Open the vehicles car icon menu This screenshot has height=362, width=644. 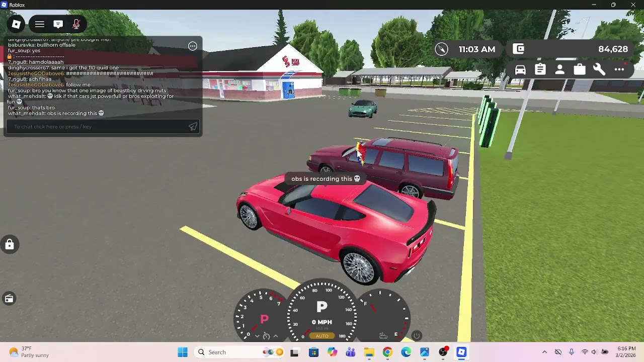520,70
